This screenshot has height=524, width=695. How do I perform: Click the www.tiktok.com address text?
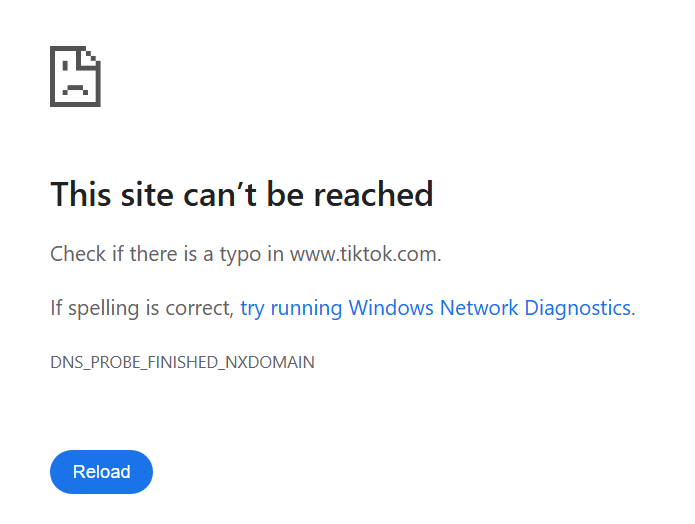[x=364, y=254]
